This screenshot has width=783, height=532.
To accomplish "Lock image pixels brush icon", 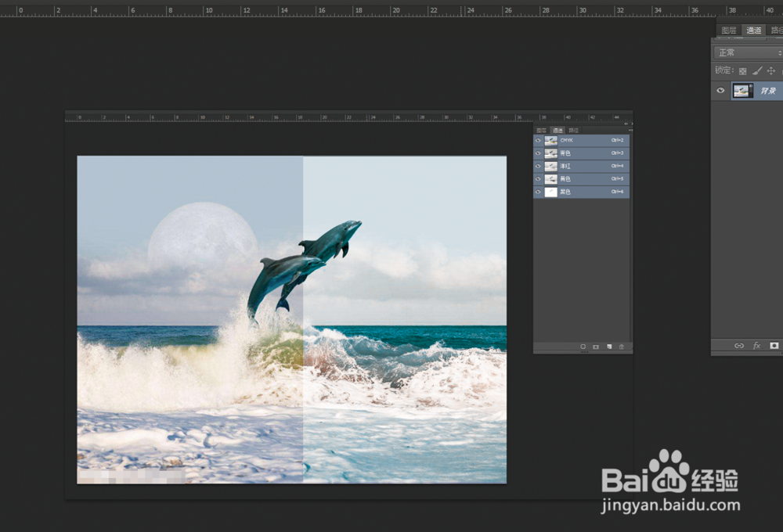I will [x=757, y=71].
